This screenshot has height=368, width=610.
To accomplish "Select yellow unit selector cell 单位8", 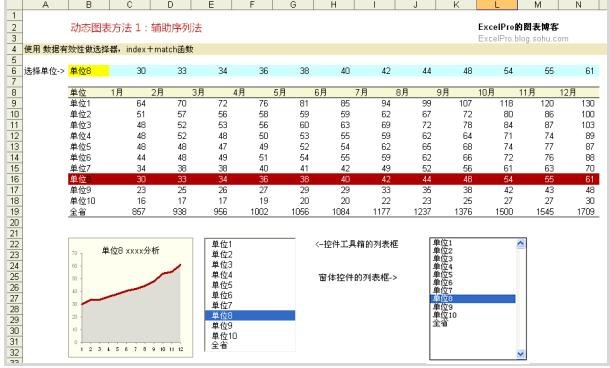I will [x=89, y=71].
